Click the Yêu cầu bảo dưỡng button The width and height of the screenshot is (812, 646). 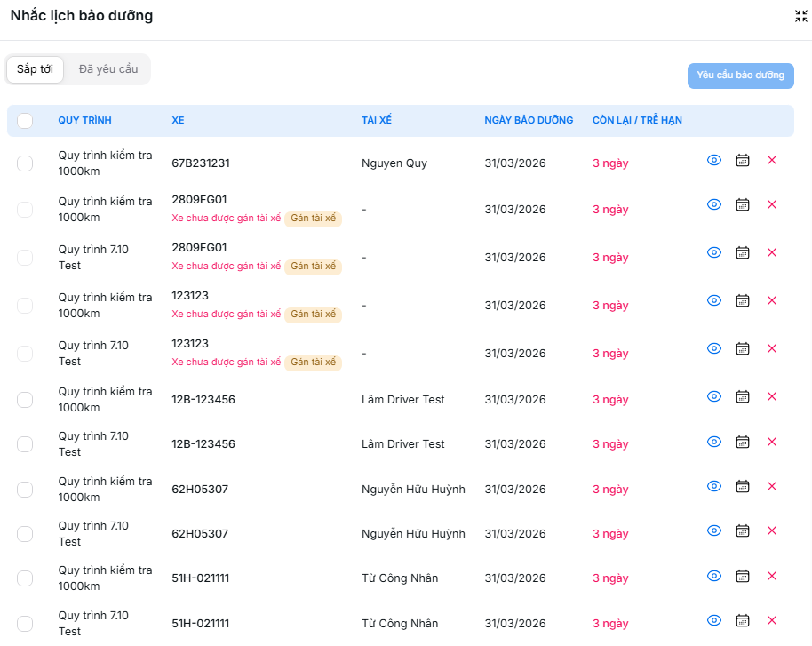pos(740,76)
